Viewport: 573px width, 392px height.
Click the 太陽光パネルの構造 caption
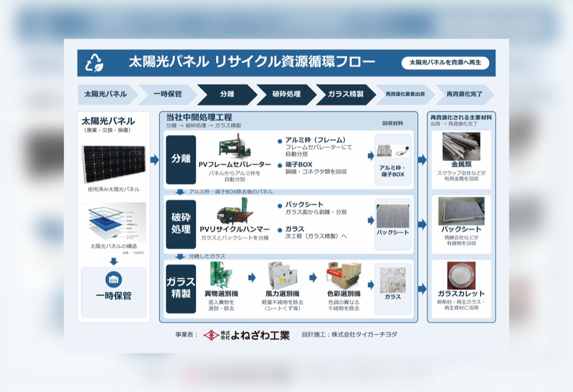click(x=113, y=246)
